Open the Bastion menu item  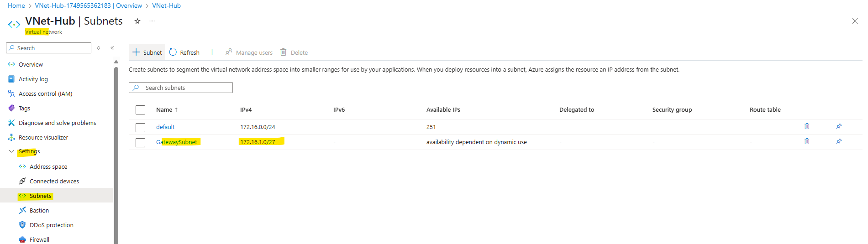coord(39,211)
